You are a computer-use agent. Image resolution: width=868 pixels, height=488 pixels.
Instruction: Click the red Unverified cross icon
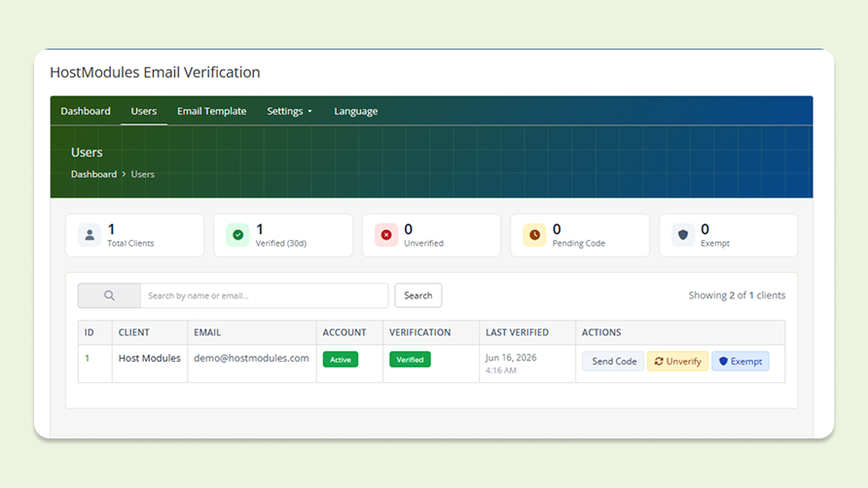click(x=386, y=235)
